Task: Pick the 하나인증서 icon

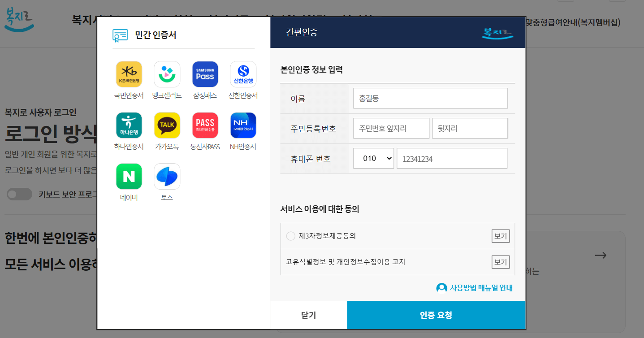Action: pos(129,125)
